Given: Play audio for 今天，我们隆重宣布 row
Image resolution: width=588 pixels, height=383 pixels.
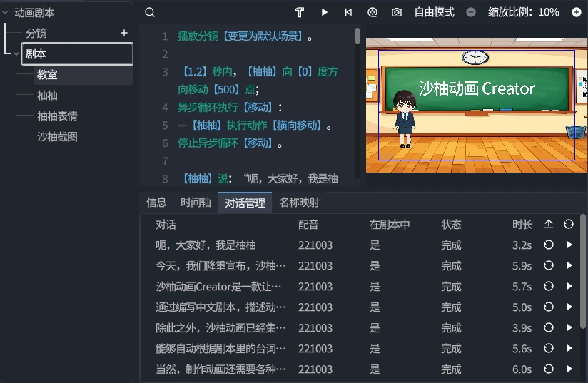Looking at the screenshot, I should 569,266.
